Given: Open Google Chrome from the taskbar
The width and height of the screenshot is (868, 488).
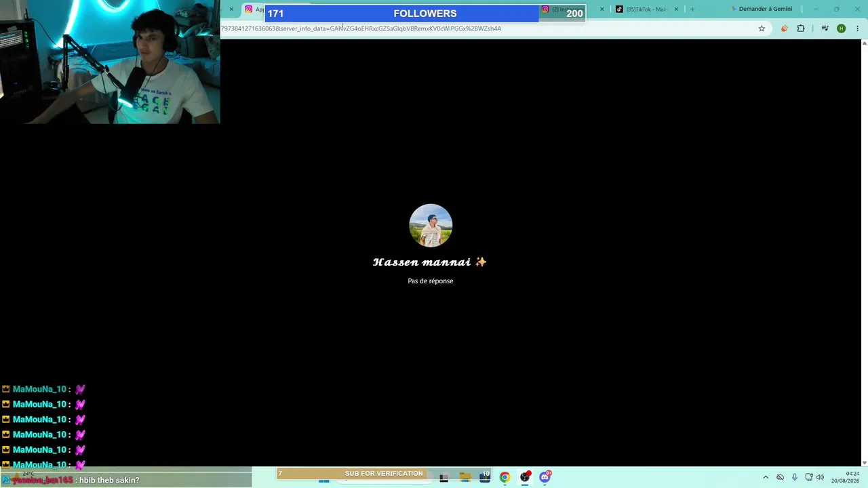Looking at the screenshot, I should (505, 477).
